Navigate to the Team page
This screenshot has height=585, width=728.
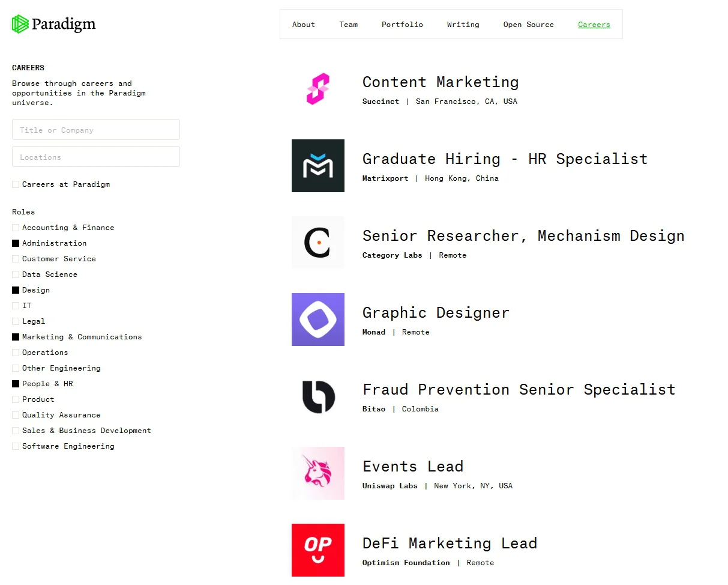(348, 25)
